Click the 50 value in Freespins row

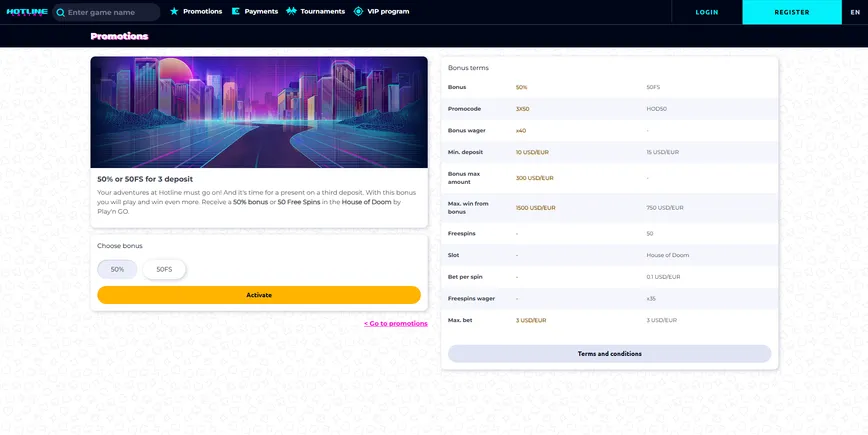pos(650,234)
